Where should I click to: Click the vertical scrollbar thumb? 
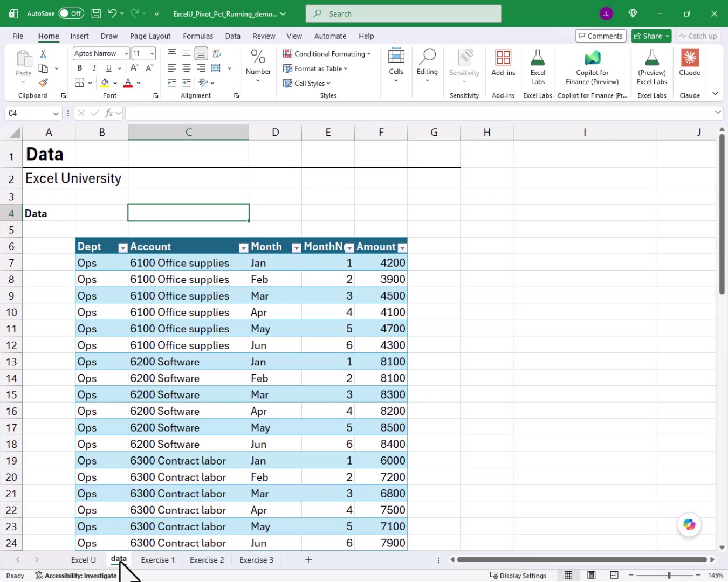(x=722, y=214)
